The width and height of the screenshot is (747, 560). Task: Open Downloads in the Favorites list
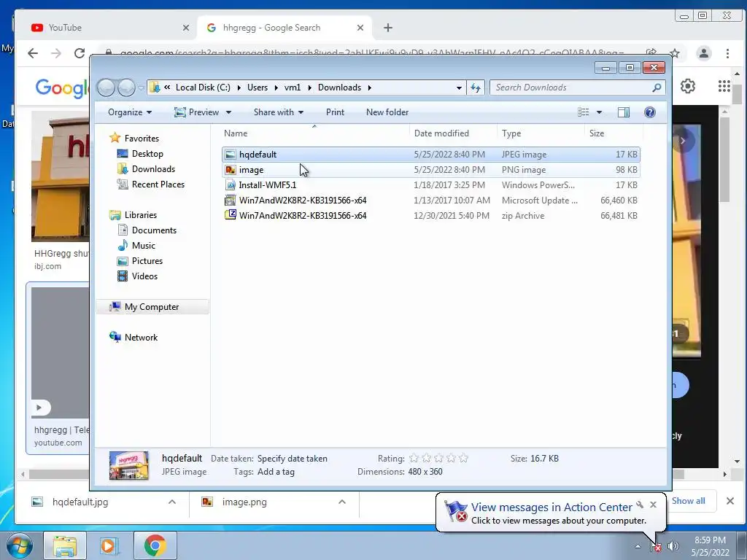(x=153, y=169)
